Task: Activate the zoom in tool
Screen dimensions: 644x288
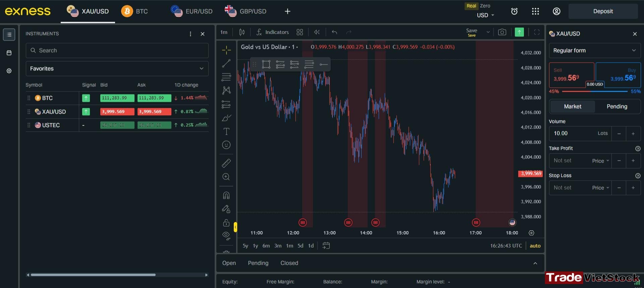Action: click(226, 177)
